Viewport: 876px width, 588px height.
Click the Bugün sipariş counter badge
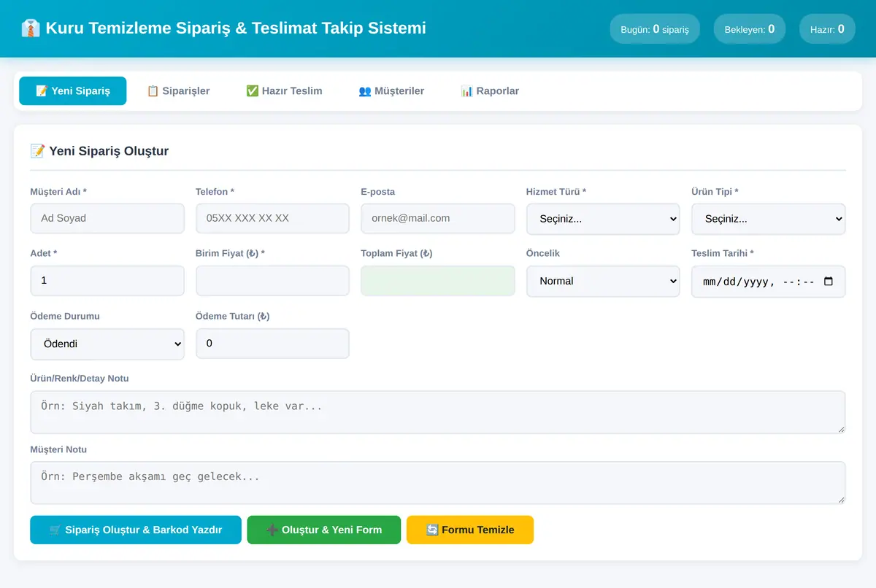(655, 29)
